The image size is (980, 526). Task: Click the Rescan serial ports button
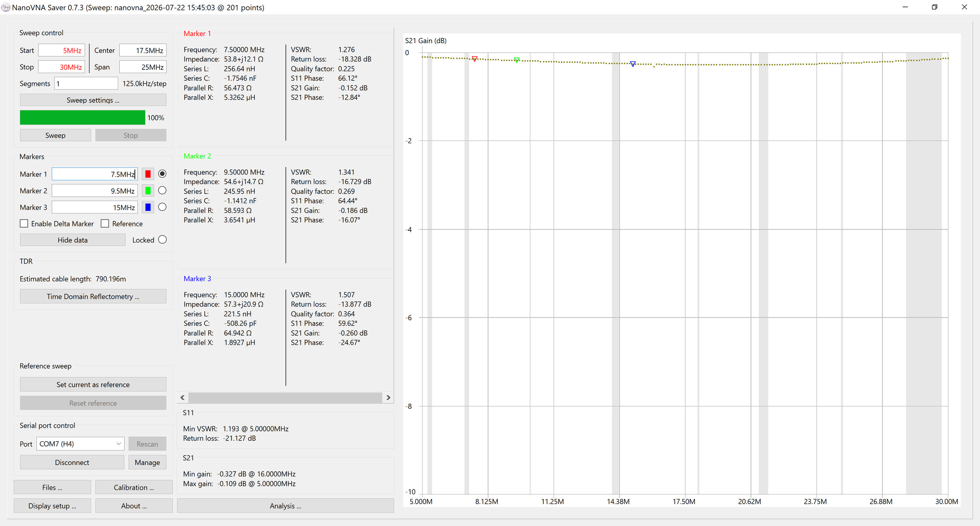(147, 444)
